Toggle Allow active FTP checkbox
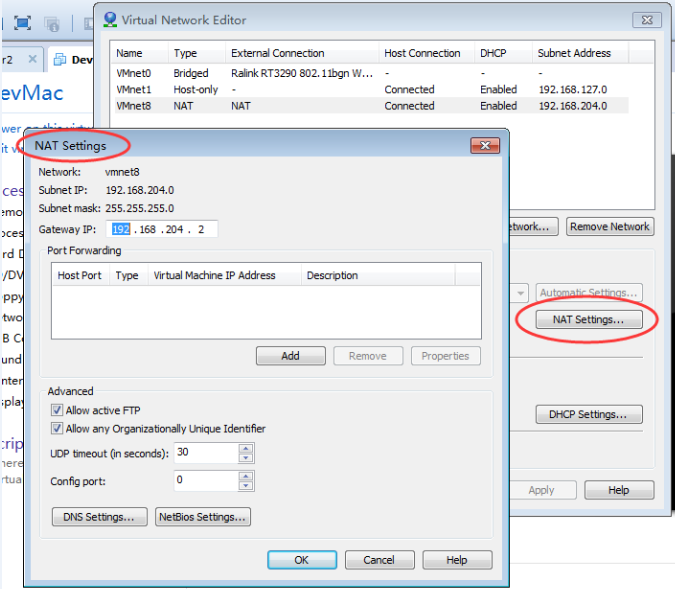675x589 pixels. 57,410
